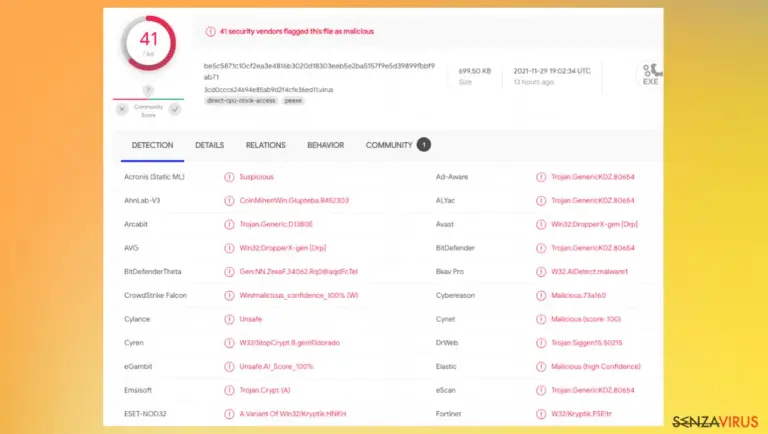Vote file as malicious with X button
Image resolution: width=768 pixels, height=434 pixels.
coord(122,109)
